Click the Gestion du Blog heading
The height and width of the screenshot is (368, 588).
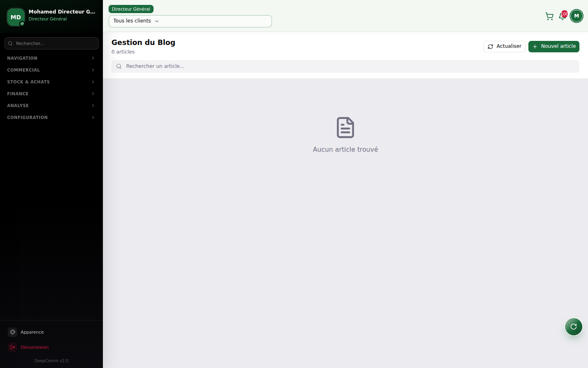coord(143,43)
